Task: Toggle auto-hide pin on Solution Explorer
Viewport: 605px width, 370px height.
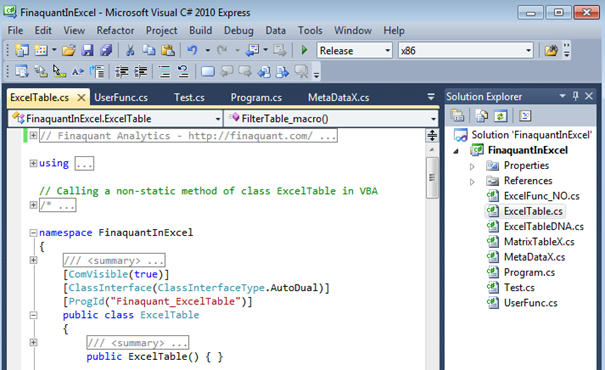Action: point(575,96)
